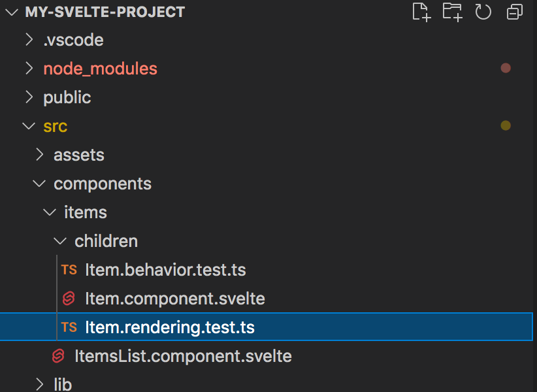Refresh the explorer with the reload icon
This screenshot has width=537, height=392.
483,12
